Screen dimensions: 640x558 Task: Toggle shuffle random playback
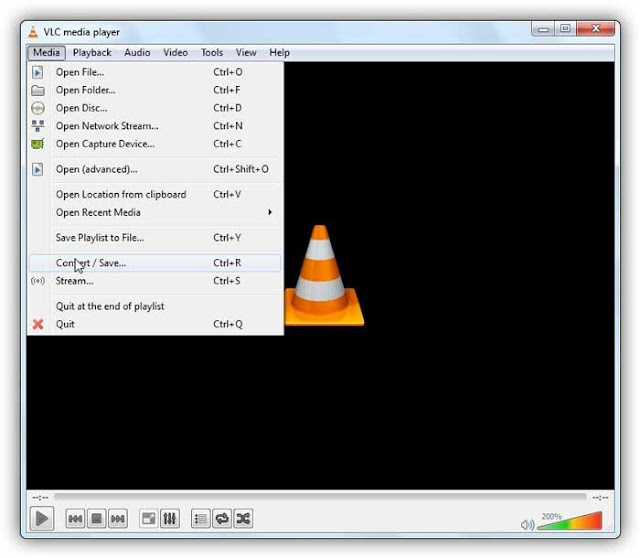point(243,519)
